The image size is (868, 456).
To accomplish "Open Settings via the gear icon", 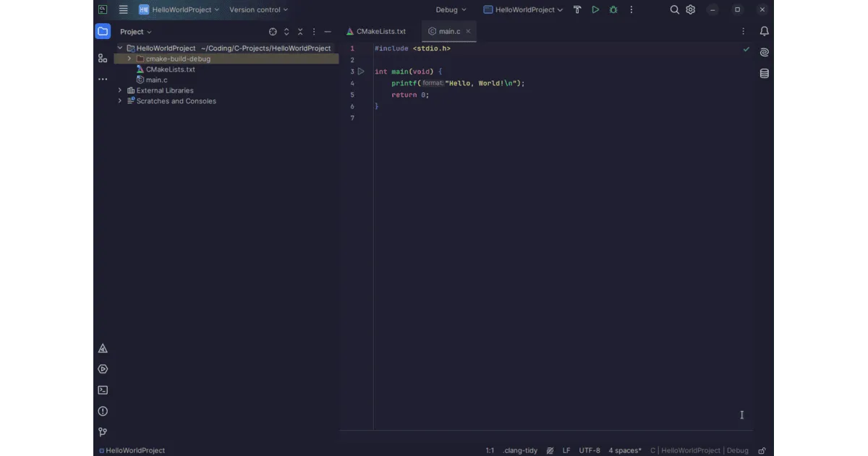I will [690, 9].
